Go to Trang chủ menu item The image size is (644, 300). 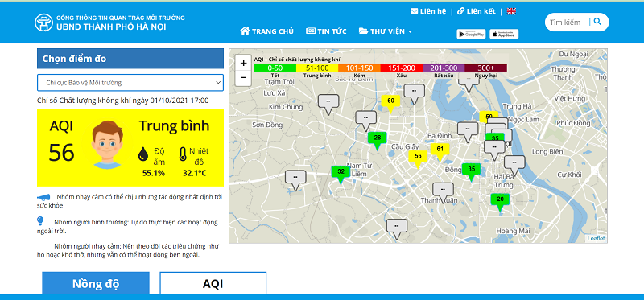coord(267,31)
